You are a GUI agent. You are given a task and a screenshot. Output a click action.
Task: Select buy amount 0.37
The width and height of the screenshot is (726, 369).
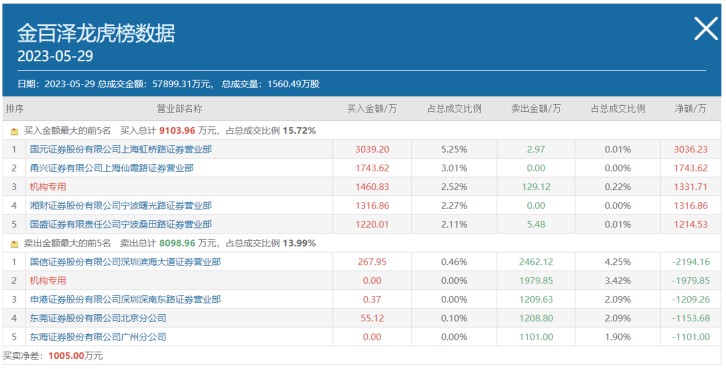(x=372, y=300)
